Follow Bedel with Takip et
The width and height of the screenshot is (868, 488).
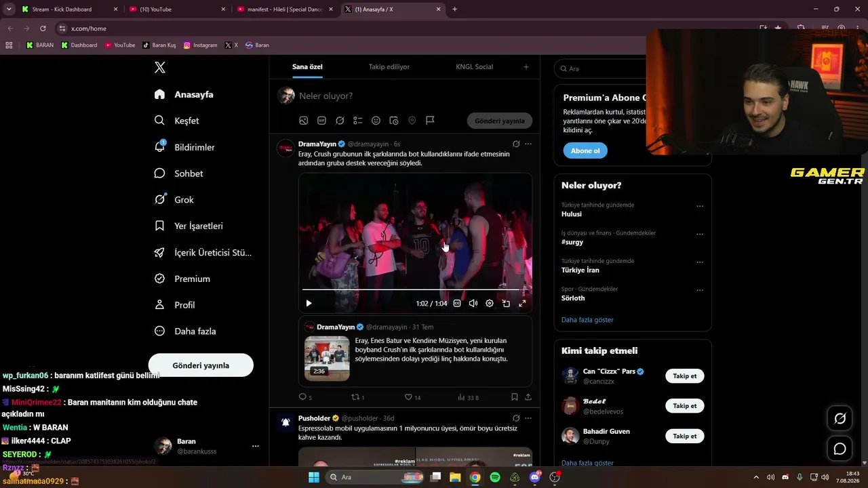coord(685,406)
